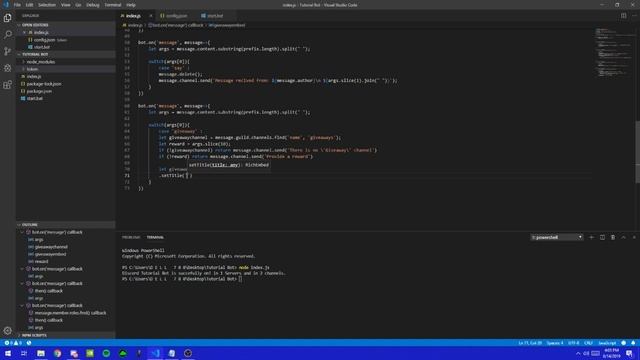The height and width of the screenshot is (360, 640).
Task: Kill terminal with the trash icon
Action: tap(613, 237)
